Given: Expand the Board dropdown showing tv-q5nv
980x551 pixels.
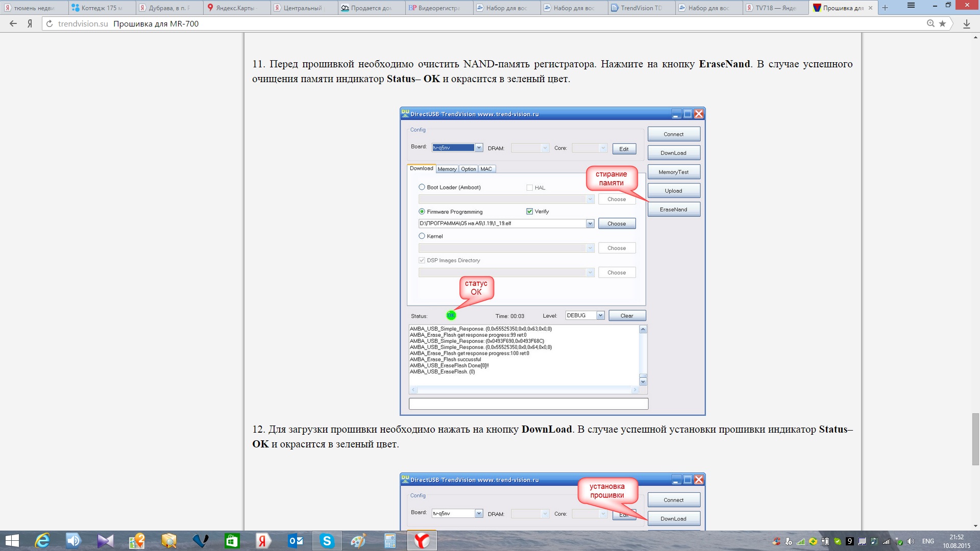Looking at the screenshot, I should 479,148.
